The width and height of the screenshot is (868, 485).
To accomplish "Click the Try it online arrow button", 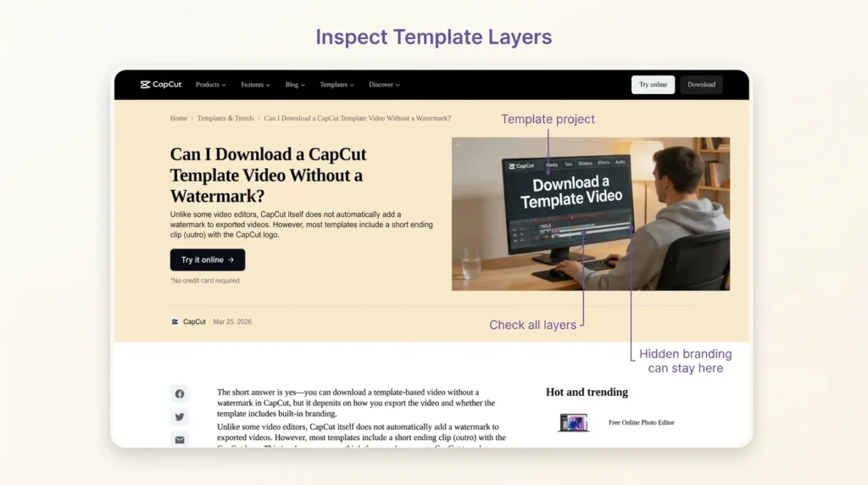I will tap(208, 259).
